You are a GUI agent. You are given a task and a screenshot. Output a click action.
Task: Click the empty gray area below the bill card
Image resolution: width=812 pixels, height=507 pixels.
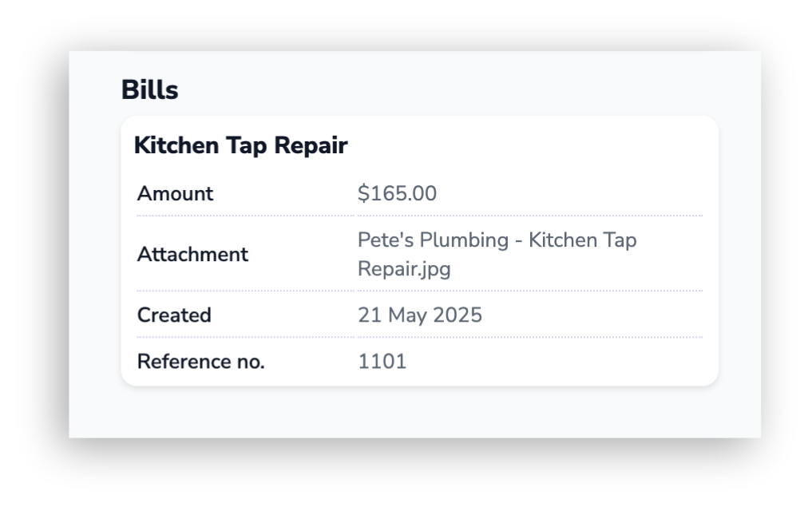point(419,412)
